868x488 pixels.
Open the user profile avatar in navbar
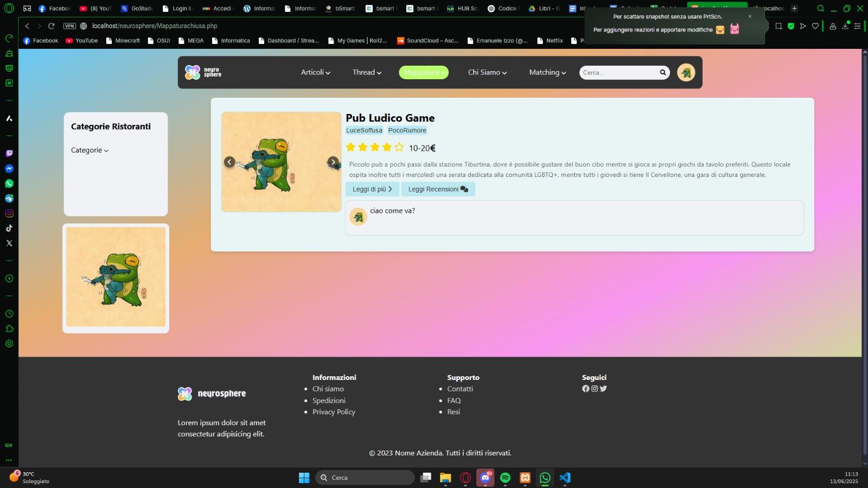point(686,73)
